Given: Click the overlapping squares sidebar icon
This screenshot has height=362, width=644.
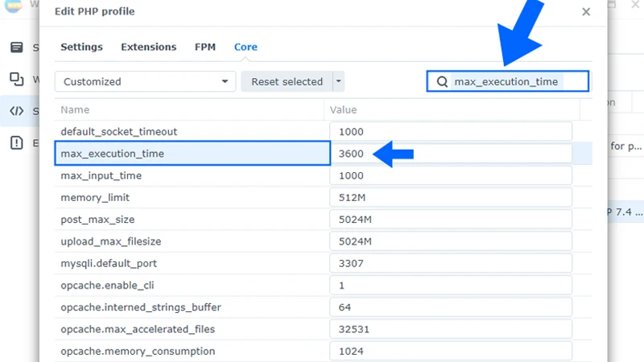Looking at the screenshot, I should point(16,79).
